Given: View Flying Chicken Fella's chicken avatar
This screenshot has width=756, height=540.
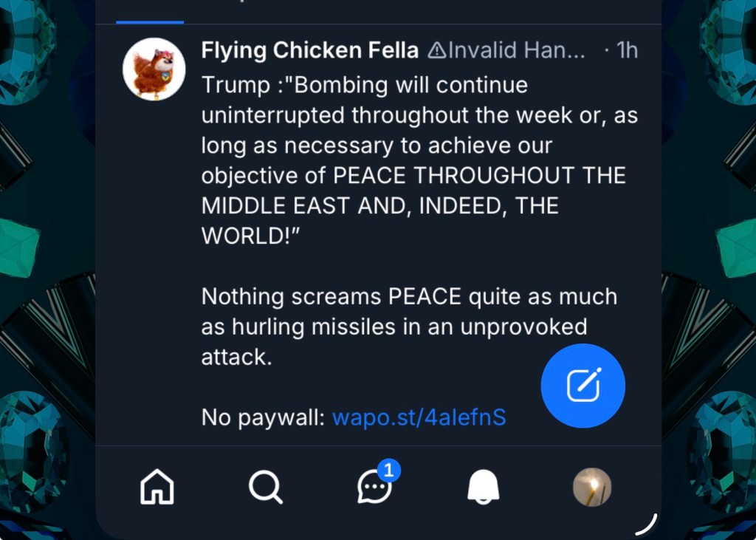Looking at the screenshot, I should (x=154, y=69).
